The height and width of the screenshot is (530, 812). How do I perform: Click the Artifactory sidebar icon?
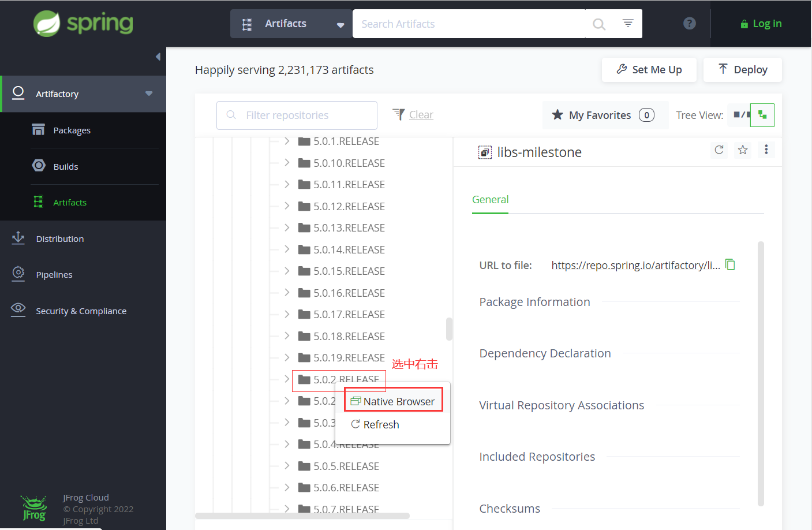pyautogui.click(x=18, y=93)
